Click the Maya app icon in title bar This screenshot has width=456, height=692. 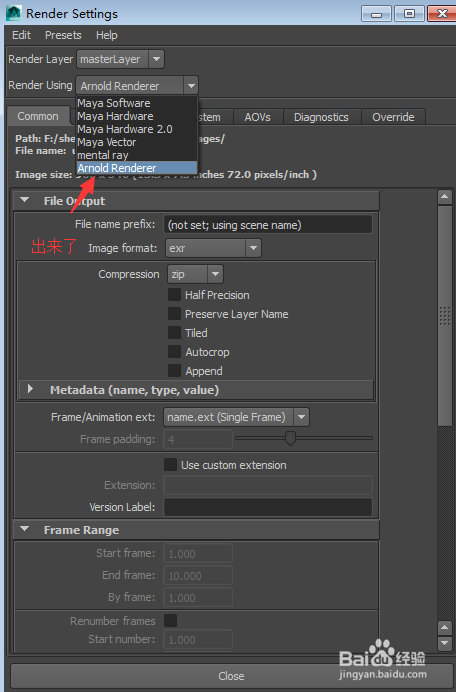[14, 13]
